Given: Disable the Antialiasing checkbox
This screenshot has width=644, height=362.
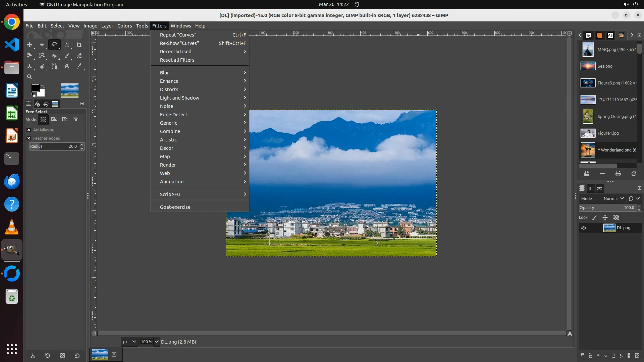Looking at the screenshot, I should click(x=29, y=130).
